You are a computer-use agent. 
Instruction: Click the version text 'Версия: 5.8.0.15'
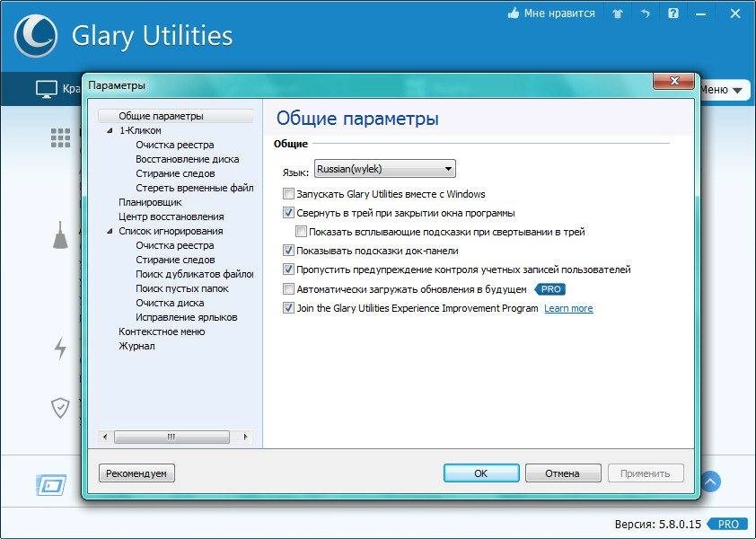(x=657, y=525)
